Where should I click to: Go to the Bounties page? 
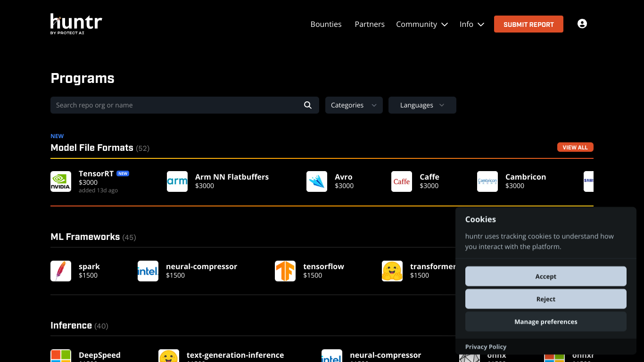(x=326, y=24)
